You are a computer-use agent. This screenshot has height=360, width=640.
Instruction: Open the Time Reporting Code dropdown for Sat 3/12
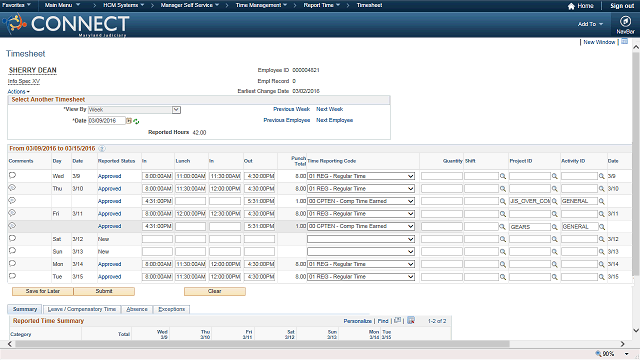click(361, 239)
